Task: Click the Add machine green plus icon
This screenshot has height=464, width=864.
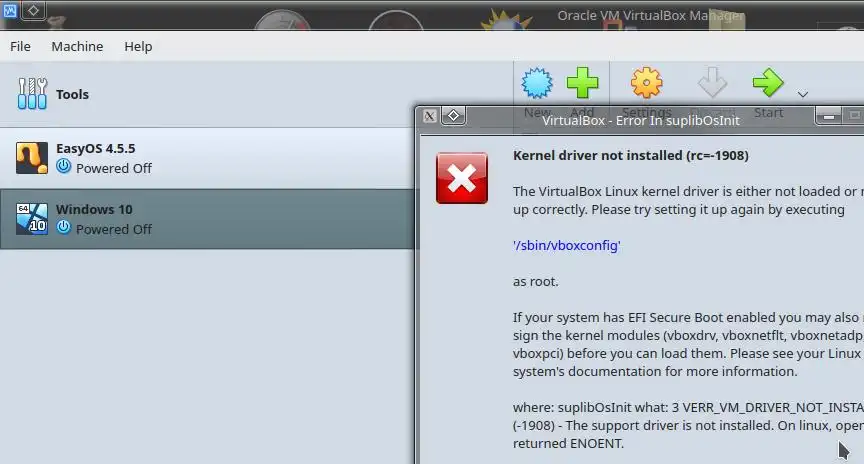Action: [582, 83]
